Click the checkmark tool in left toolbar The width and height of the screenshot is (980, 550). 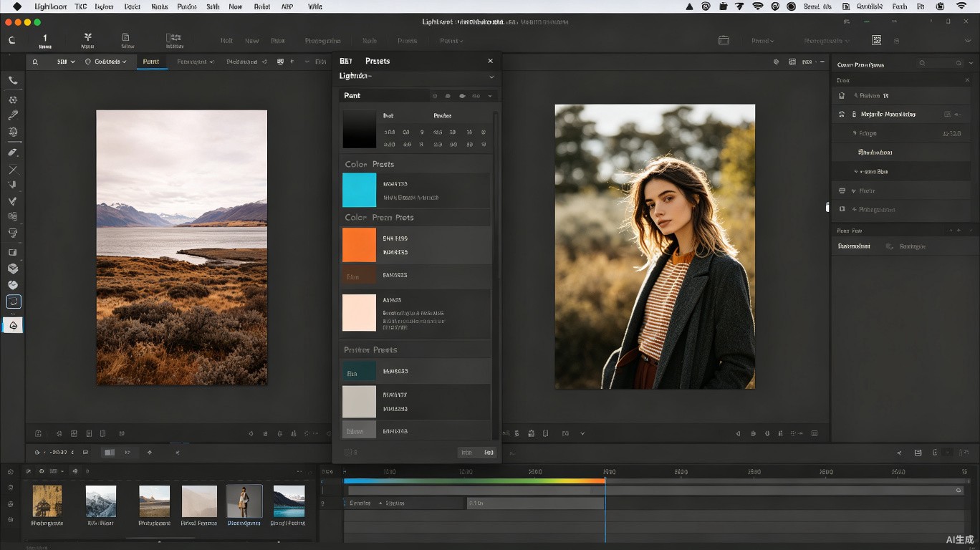[13, 201]
